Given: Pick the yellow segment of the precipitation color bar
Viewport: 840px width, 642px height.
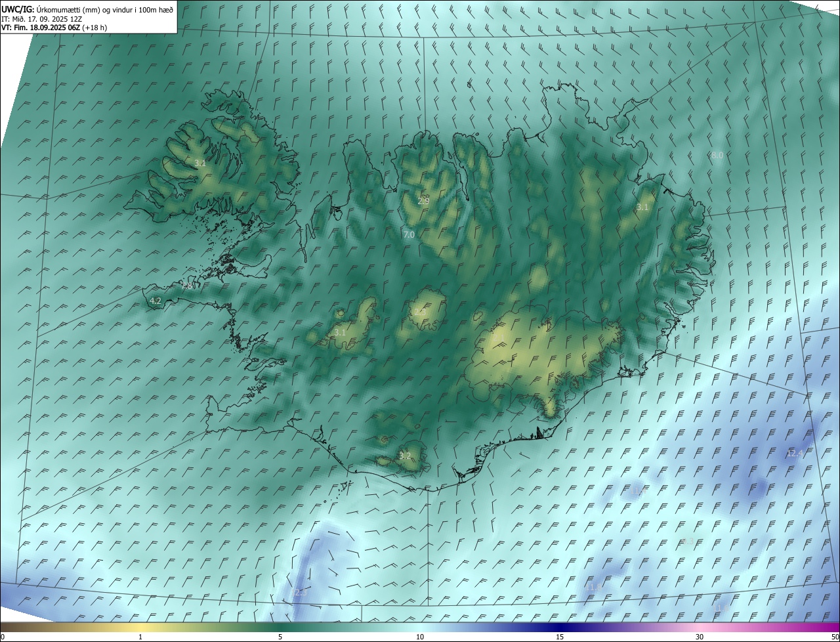Looking at the screenshot, I should click(x=140, y=627).
